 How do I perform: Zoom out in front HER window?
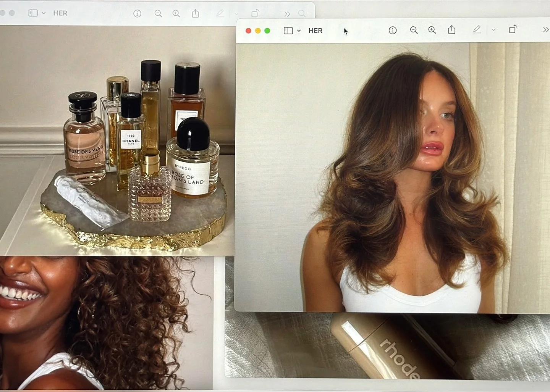414,30
